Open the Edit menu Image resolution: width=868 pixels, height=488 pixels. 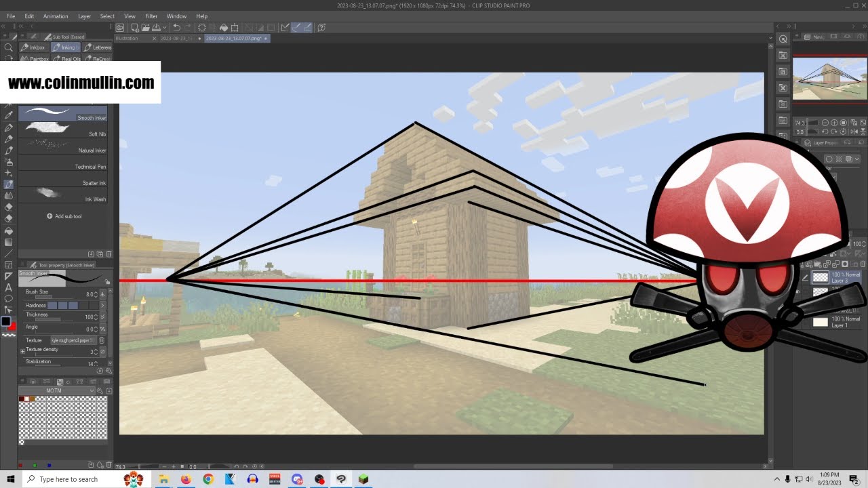tap(29, 16)
